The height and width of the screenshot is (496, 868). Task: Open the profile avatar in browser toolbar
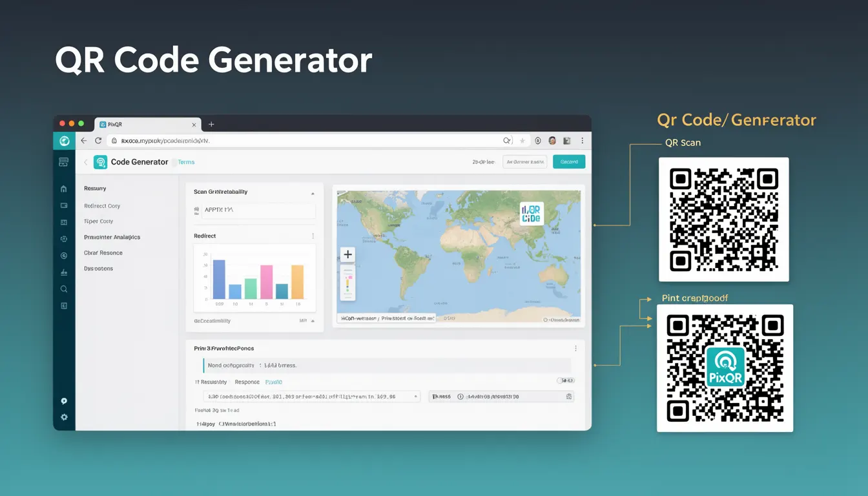pos(552,141)
